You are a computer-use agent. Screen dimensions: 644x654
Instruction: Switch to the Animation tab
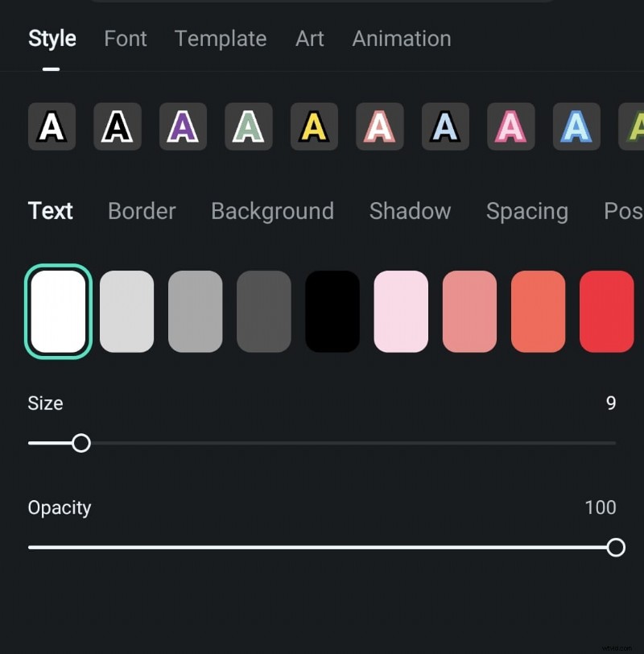point(401,38)
